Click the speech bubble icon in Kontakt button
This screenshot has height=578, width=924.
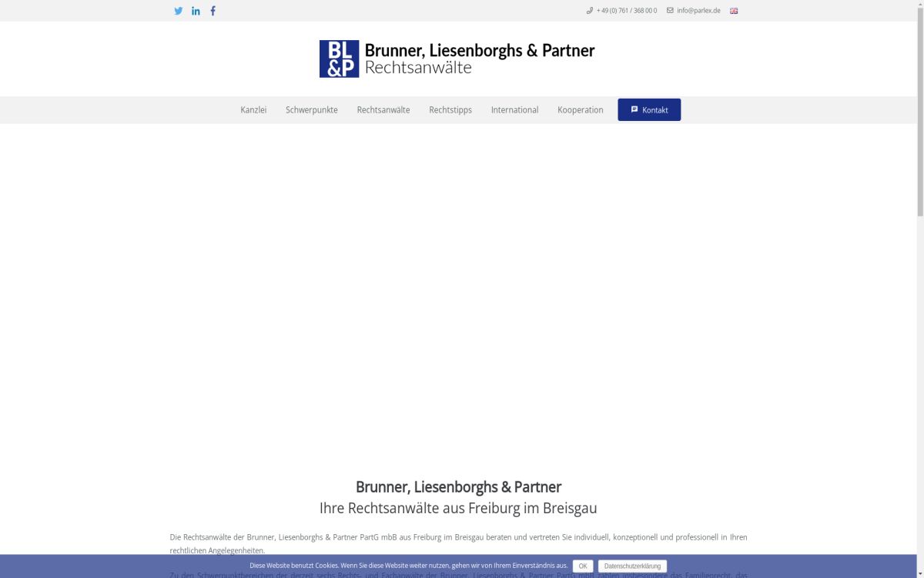point(634,109)
